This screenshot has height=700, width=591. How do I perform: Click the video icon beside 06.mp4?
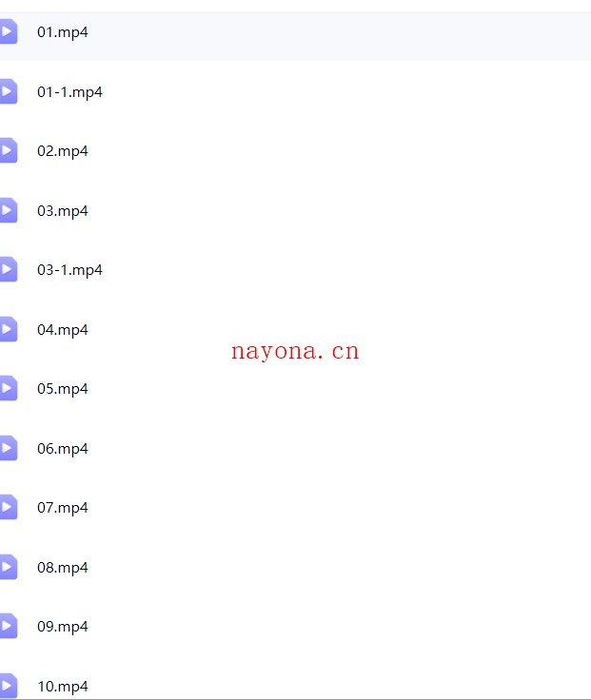9,448
